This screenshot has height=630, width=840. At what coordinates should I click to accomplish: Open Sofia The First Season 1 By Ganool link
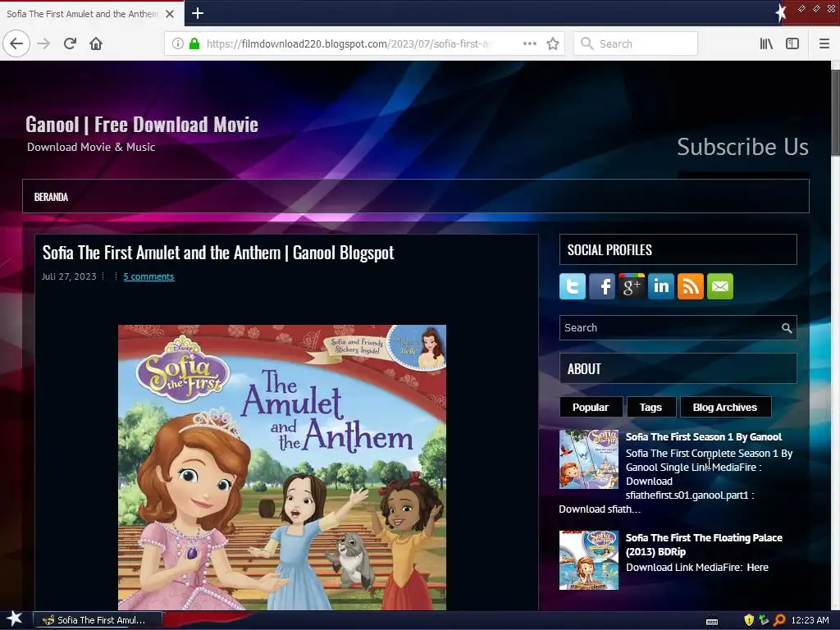[x=703, y=436]
